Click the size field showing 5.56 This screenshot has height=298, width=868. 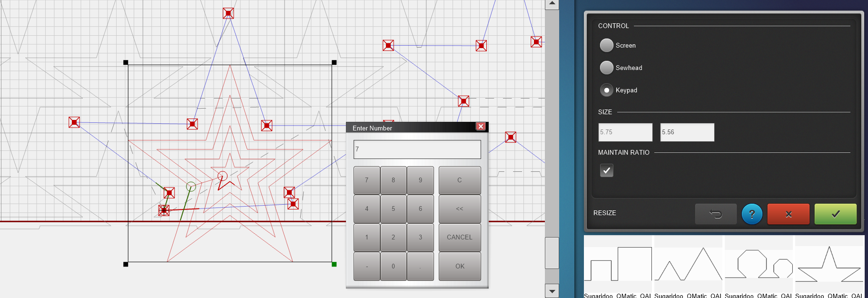pos(687,132)
